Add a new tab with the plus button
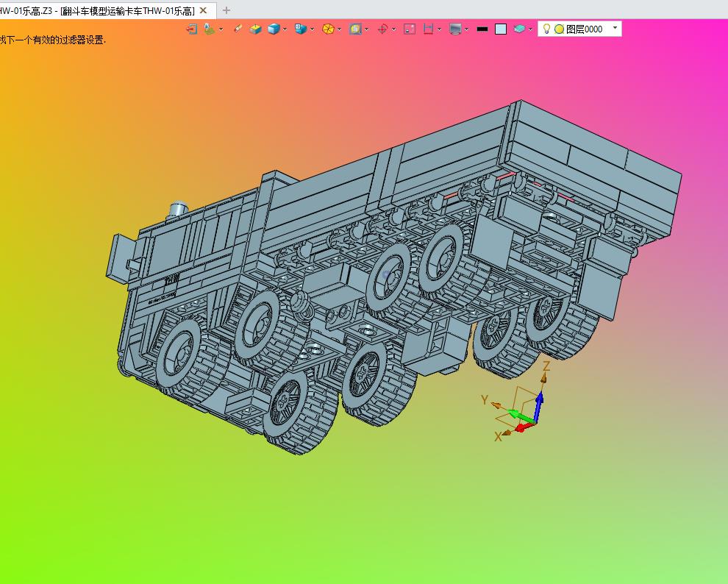 226,10
